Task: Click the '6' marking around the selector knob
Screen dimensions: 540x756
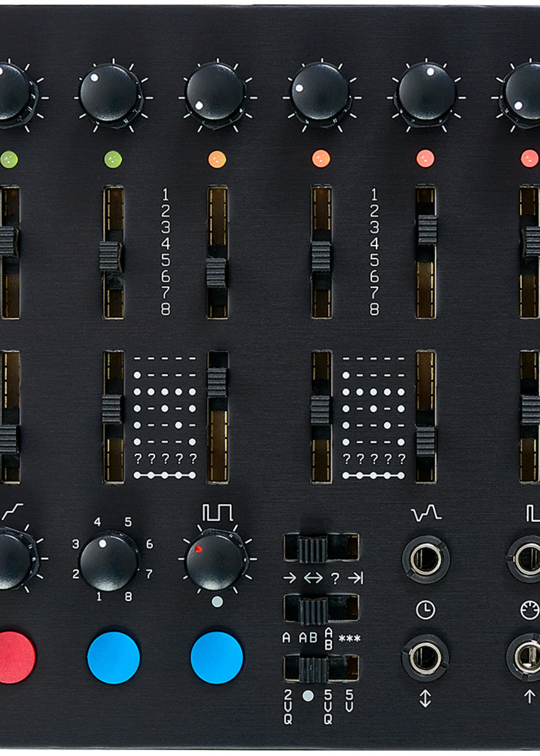Action: pyautogui.click(x=150, y=544)
